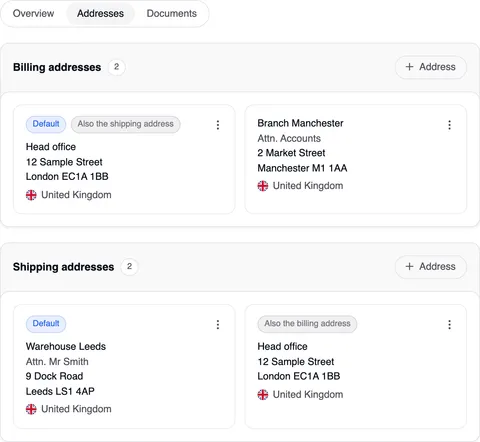Add a new billing address

pos(431,67)
